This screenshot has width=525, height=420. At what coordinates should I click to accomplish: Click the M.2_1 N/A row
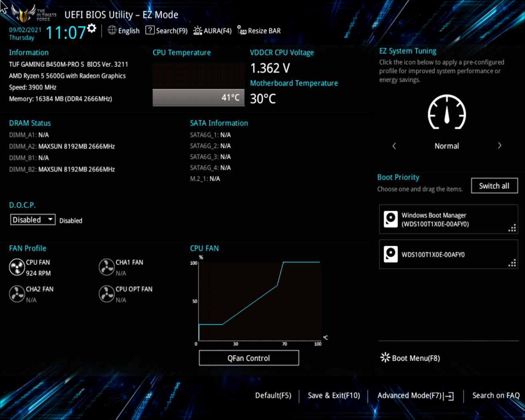coord(205,179)
